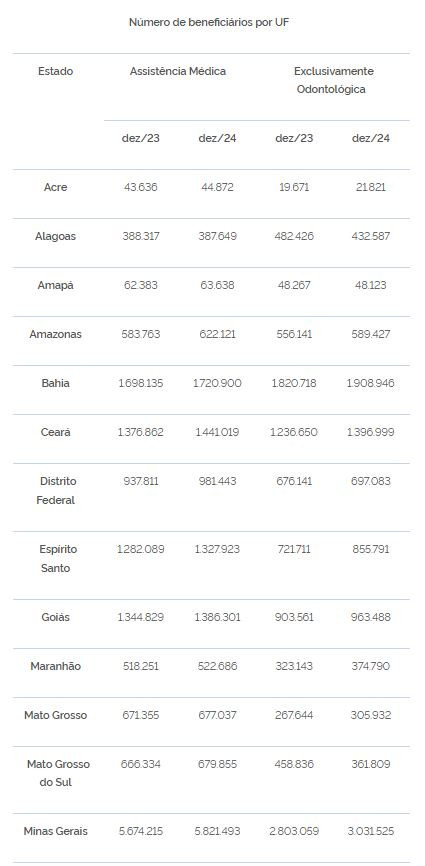Select the 'Distrito Federal' state cell
Screen dimensions: 425x866
(55, 490)
